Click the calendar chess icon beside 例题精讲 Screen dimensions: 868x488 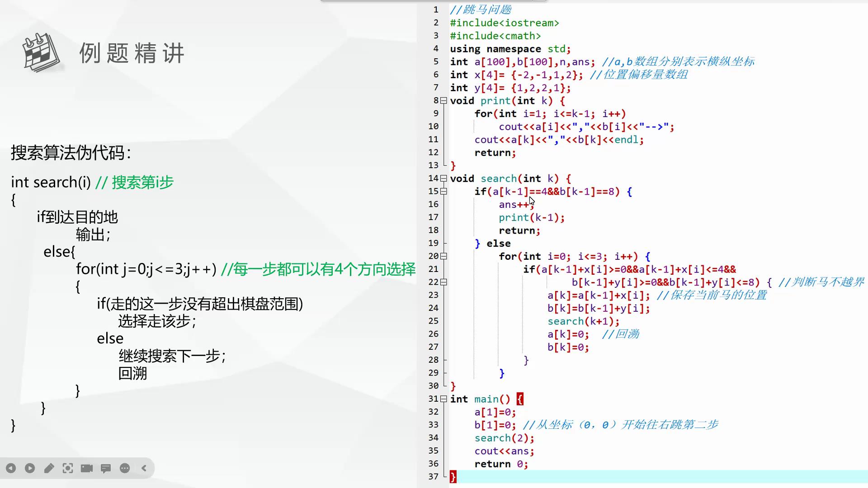(x=41, y=52)
